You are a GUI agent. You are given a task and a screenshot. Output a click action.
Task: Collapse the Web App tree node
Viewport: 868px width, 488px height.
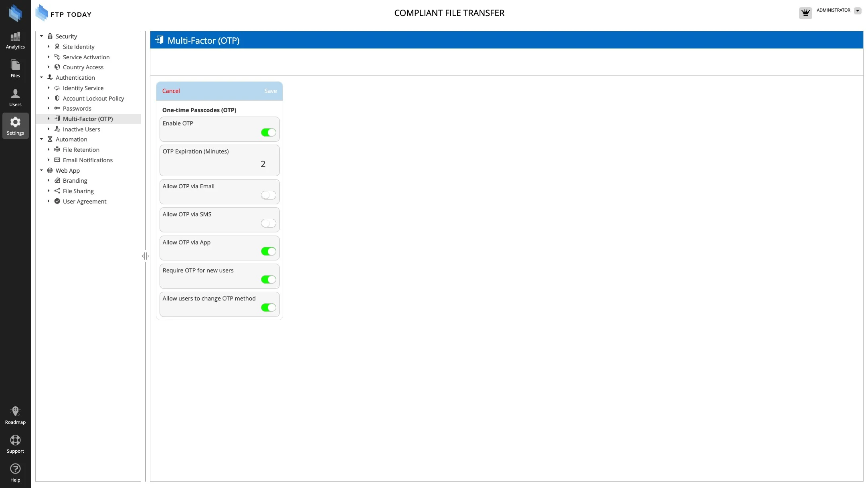pos(41,171)
